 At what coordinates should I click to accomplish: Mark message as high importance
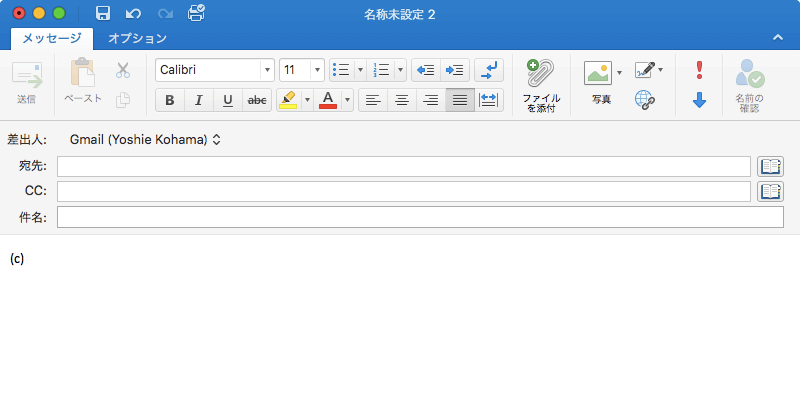click(699, 70)
